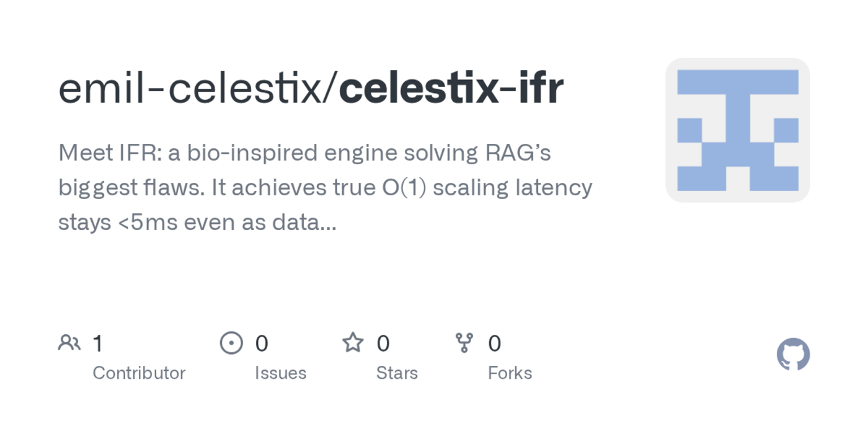Screen dimensions: 868x434
Task: Click the issues count 0
Action: point(262,343)
